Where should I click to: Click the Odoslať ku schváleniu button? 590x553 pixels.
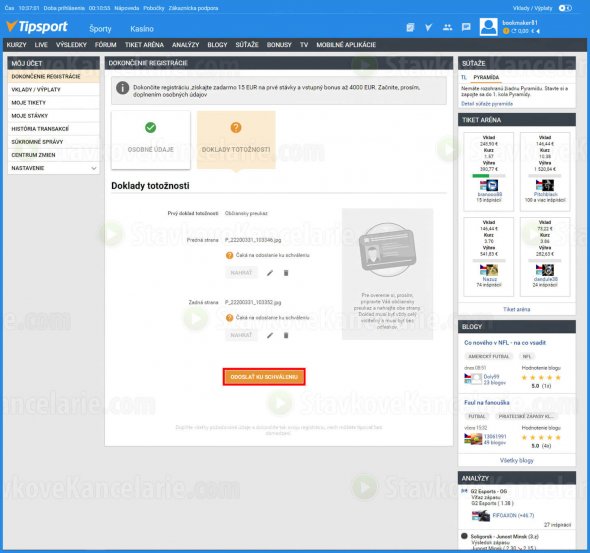coord(264,377)
